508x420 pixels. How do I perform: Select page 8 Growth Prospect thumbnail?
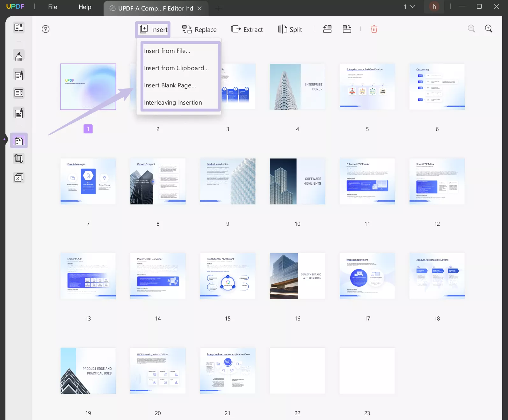[x=158, y=181]
